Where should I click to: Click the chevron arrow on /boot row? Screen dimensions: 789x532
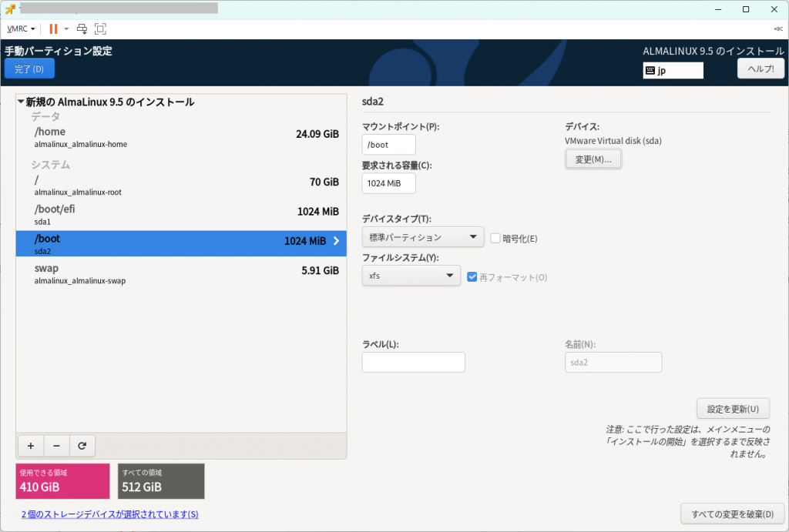click(x=336, y=241)
